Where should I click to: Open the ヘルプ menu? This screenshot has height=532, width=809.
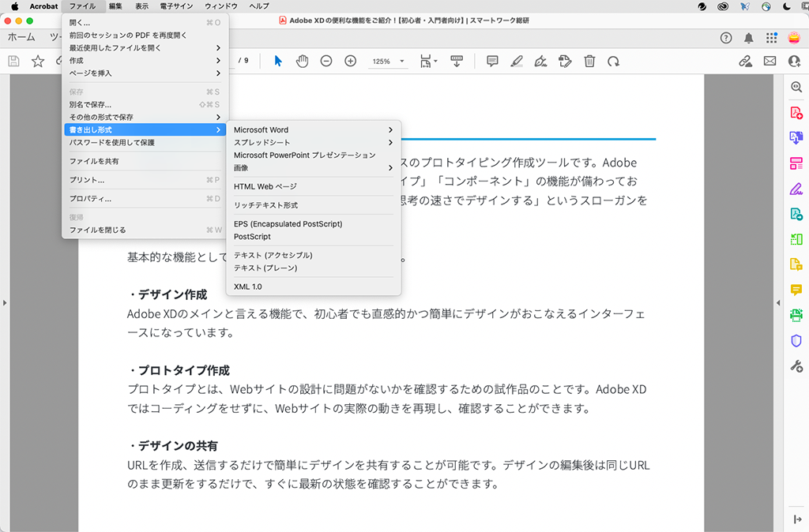(259, 6)
